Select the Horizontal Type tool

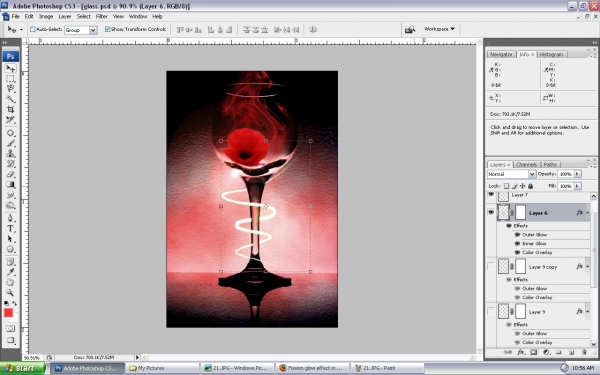click(10, 229)
